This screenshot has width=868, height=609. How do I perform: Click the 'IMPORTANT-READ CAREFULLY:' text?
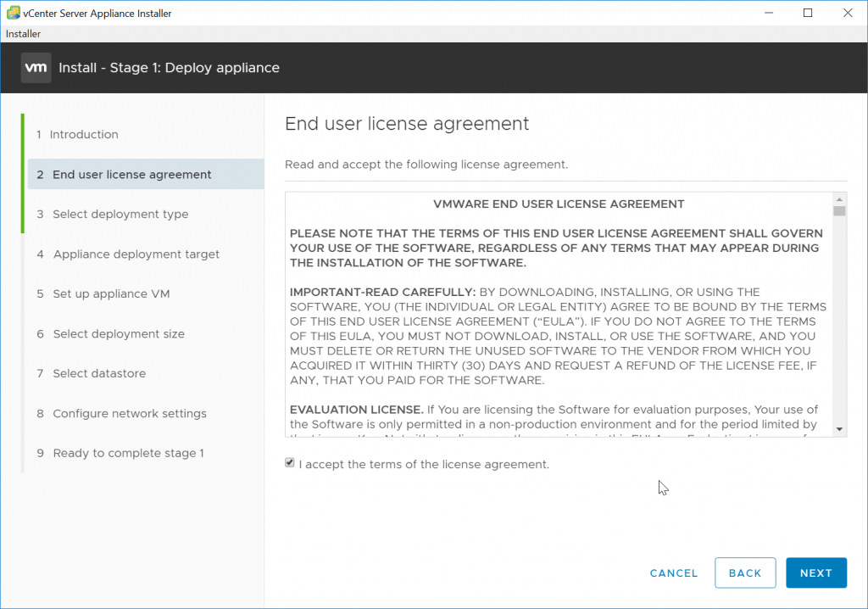pos(382,293)
